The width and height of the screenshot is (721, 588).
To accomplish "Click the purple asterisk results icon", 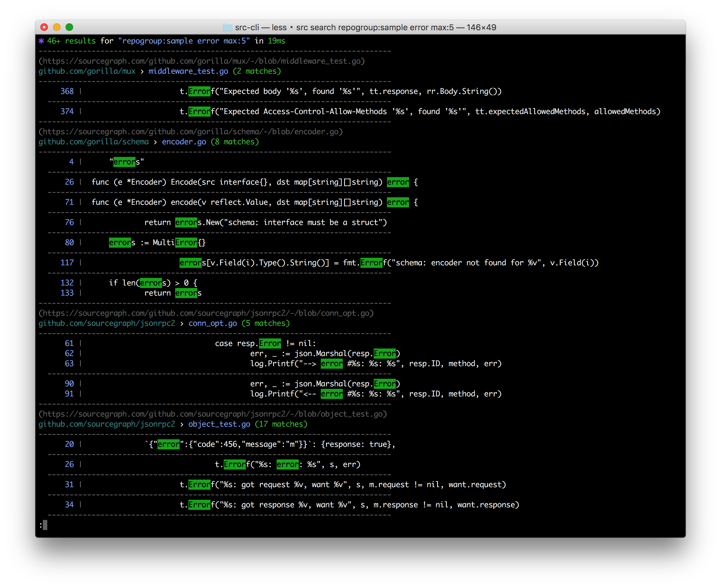I will pyautogui.click(x=41, y=41).
